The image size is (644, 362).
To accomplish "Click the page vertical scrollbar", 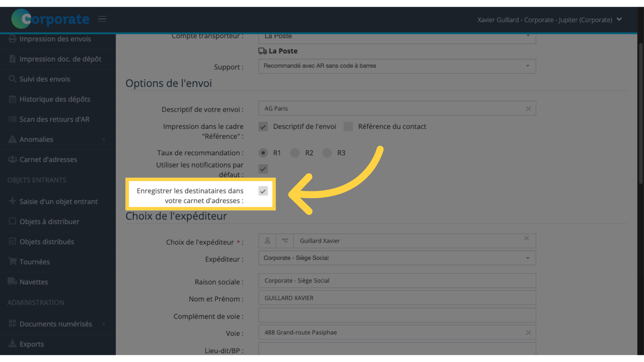I will click(x=640, y=114).
